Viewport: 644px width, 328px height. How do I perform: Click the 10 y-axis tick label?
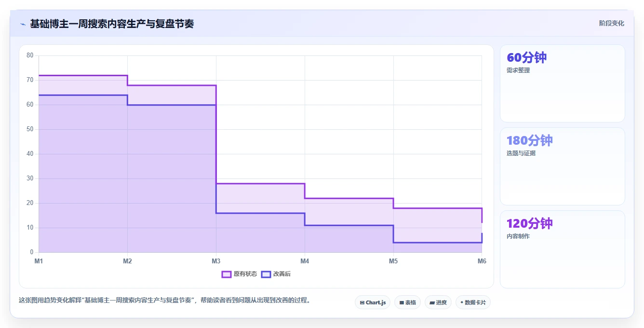[30, 228]
